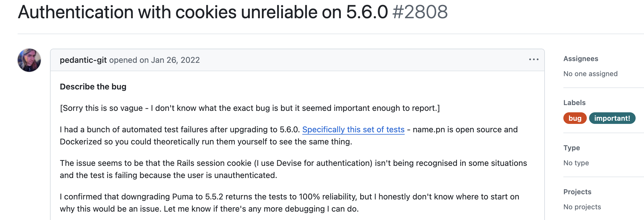Open the Labels sidebar section
The image size is (644, 220).
pyautogui.click(x=574, y=103)
